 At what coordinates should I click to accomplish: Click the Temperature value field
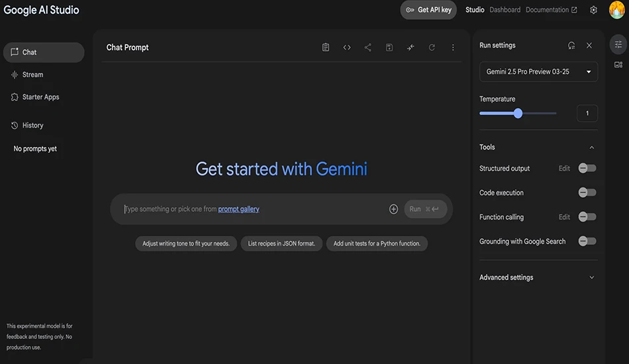587,113
